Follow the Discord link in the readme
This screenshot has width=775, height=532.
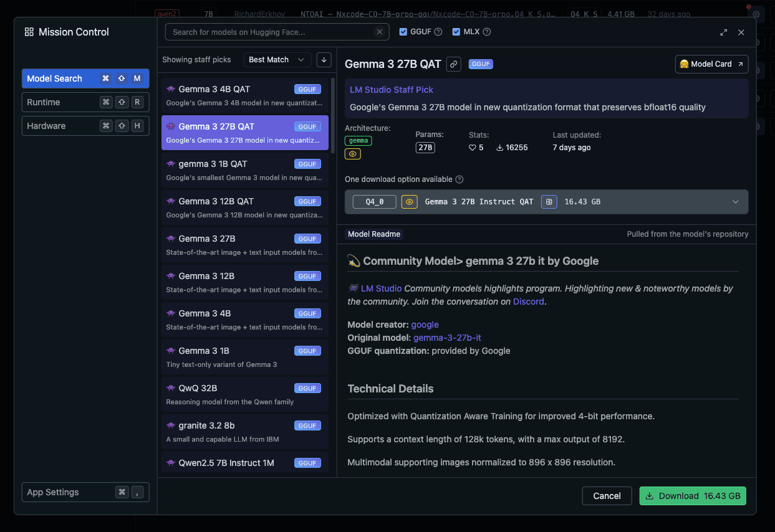[x=529, y=302]
